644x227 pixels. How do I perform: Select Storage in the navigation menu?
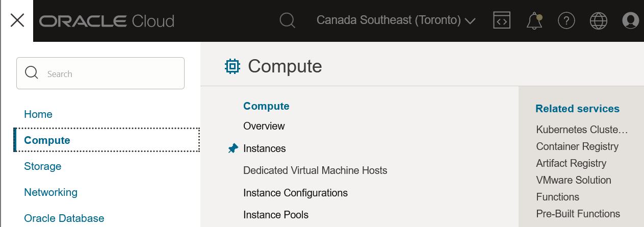42,166
